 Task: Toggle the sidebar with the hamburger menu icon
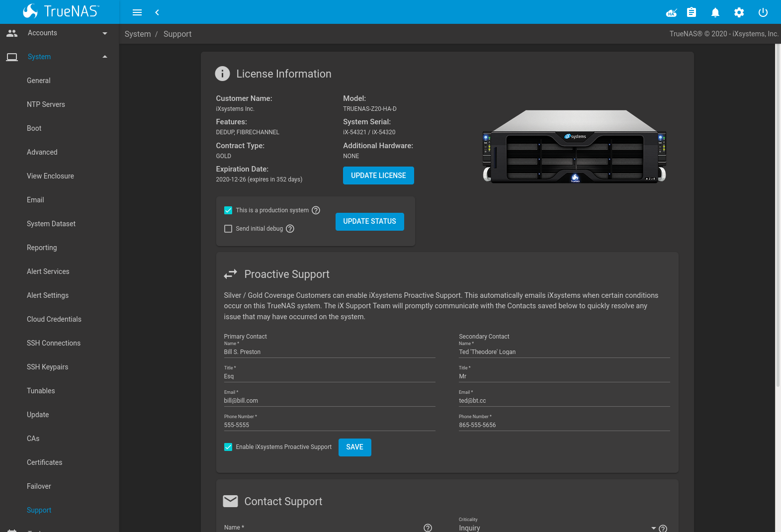point(137,12)
